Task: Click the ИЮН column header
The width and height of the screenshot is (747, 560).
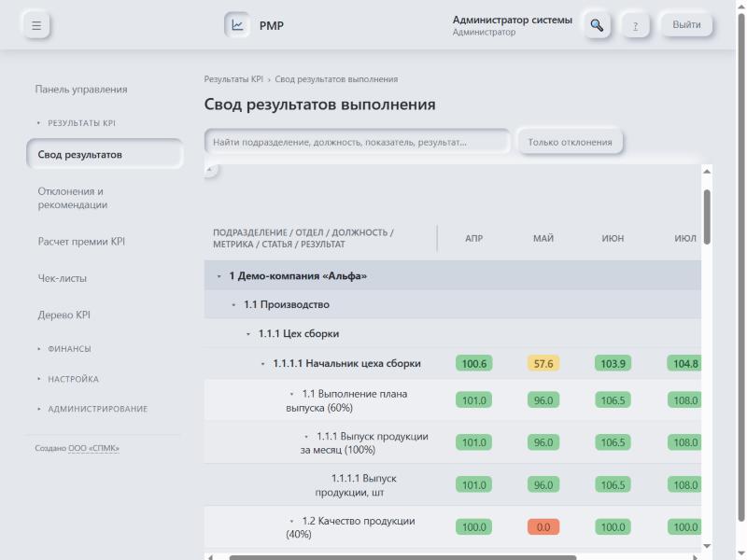Action: (613, 238)
